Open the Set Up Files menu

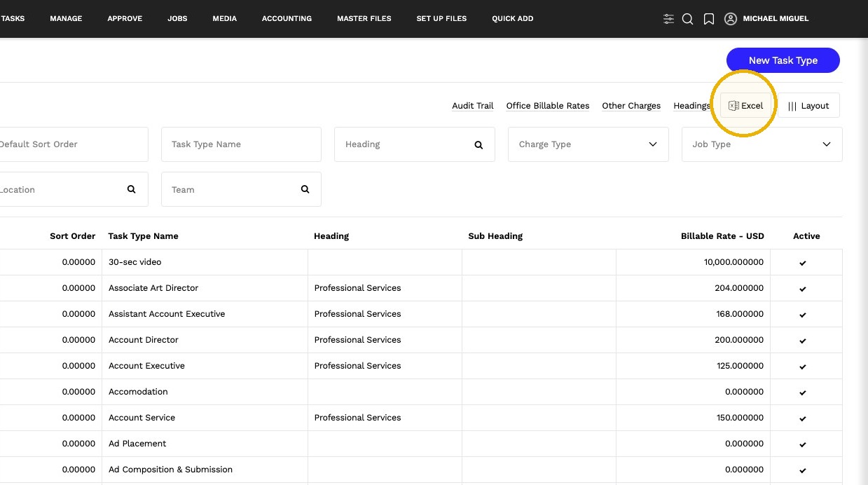441,19
